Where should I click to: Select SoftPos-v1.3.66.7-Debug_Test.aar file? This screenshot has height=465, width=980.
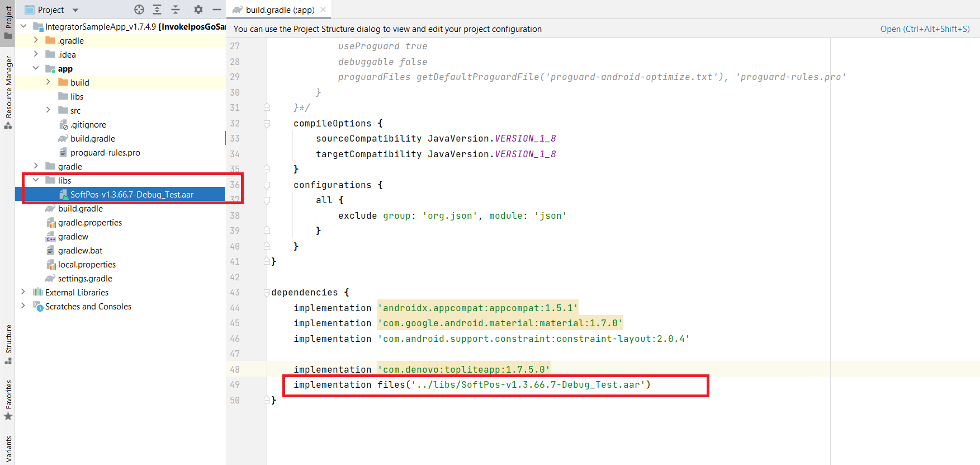coord(131,195)
